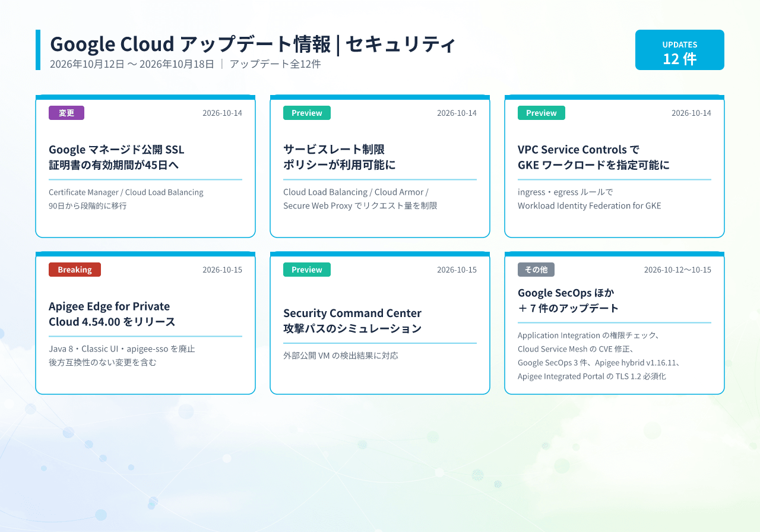
Task: Click the 2026-10-15 date on the Apigee Edge card
Action: [222, 270]
